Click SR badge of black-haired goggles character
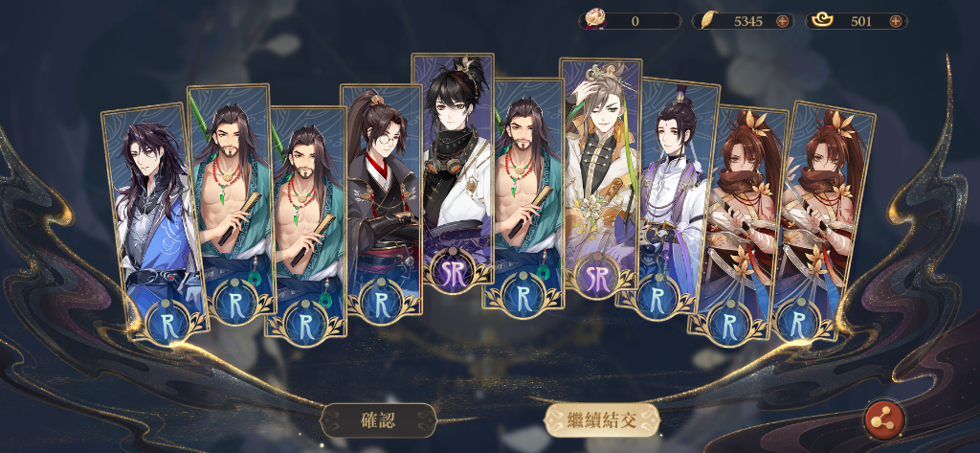980x453 pixels. coord(453,271)
